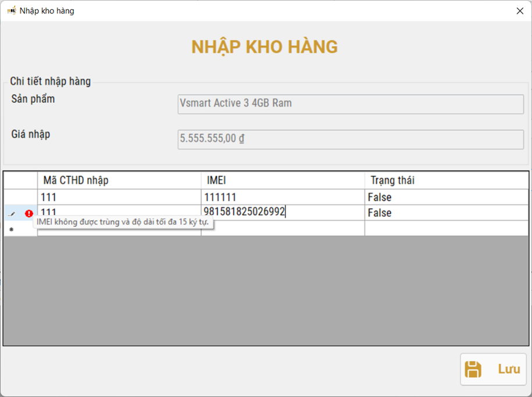Click the IMEI cell containing 981581825026992
The width and height of the screenshot is (532, 397).
pos(282,213)
